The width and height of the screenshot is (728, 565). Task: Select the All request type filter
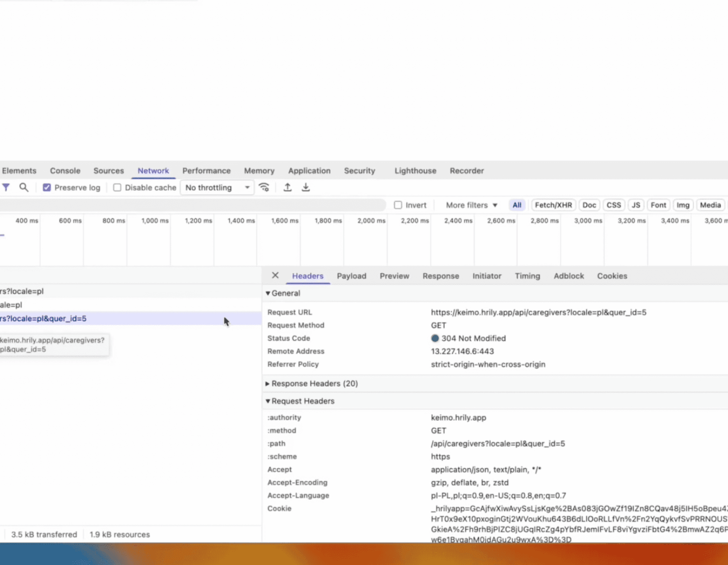[517, 205]
